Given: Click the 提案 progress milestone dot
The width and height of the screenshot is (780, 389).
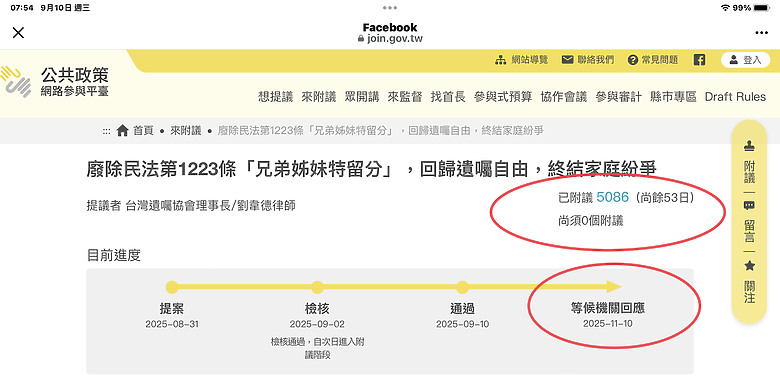Looking at the screenshot, I should [x=172, y=287].
